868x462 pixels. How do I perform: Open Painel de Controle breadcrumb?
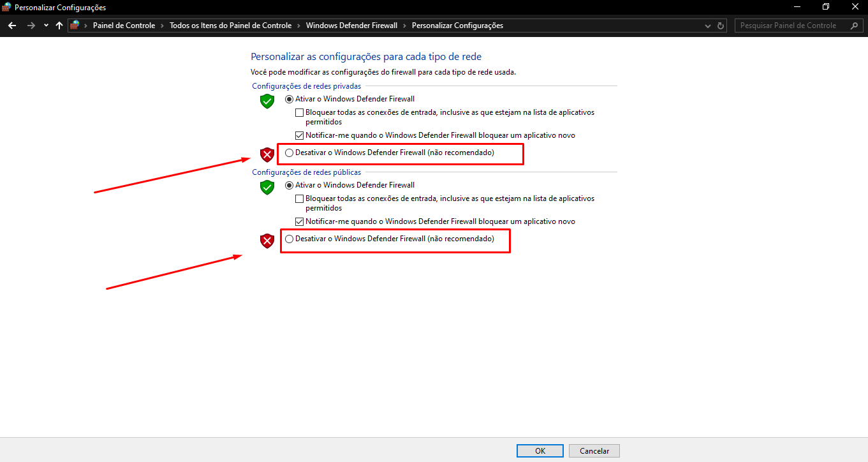pyautogui.click(x=124, y=26)
